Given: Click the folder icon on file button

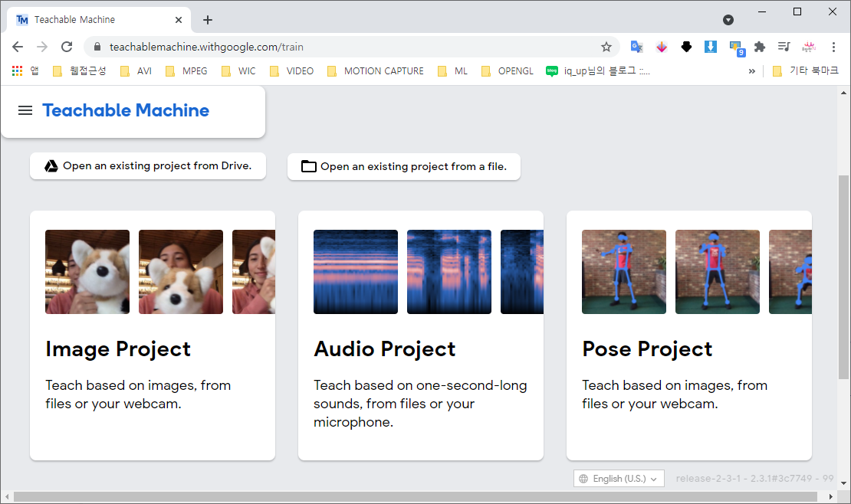Looking at the screenshot, I should 309,166.
